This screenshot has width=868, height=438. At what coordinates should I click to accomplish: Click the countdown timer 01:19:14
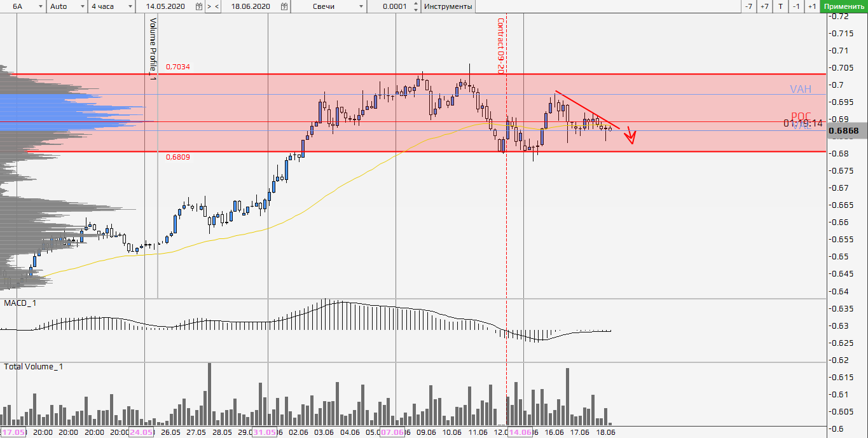[803, 123]
